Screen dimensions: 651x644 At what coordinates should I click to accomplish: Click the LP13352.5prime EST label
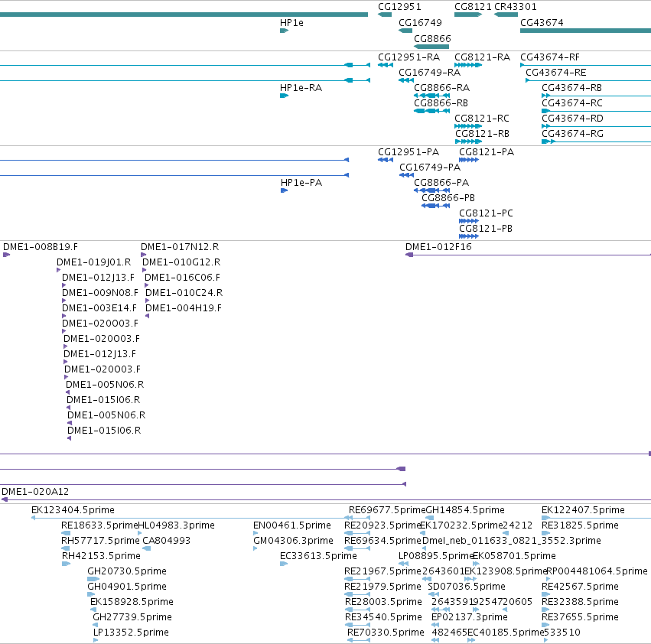tap(131, 633)
